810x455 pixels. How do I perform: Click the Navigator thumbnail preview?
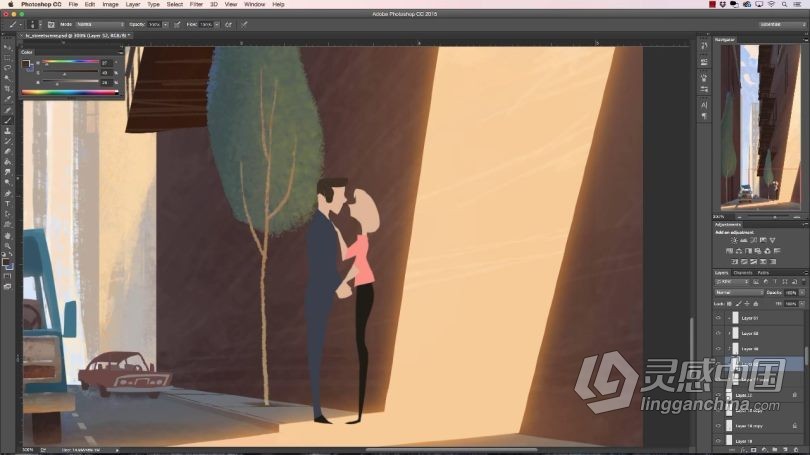(x=761, y=128)
